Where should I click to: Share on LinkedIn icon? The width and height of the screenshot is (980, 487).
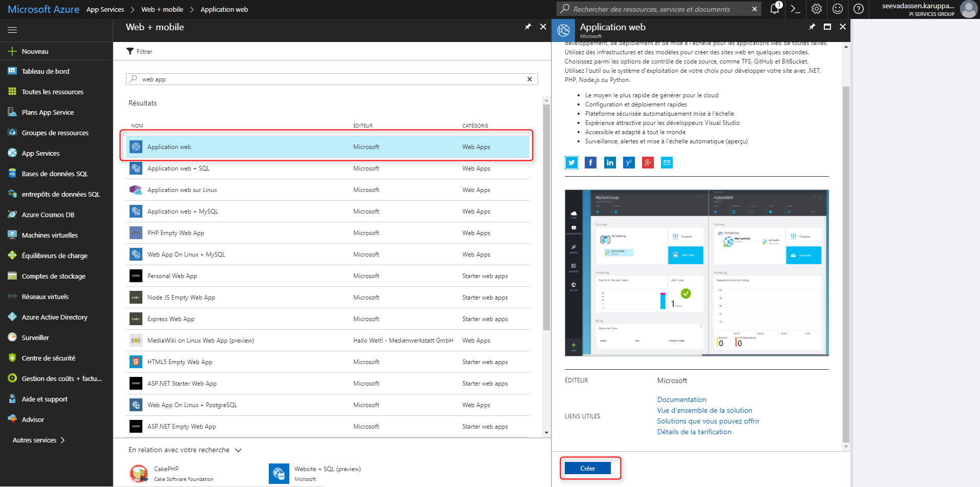(x=610, y=163)
